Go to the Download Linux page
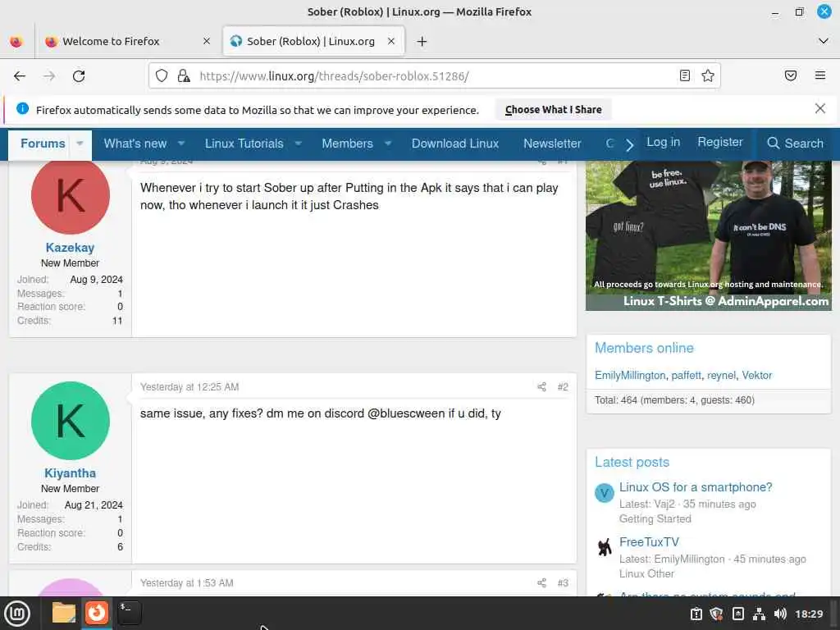Viewport: 840px width, 630px height. (x=454, y=144)
